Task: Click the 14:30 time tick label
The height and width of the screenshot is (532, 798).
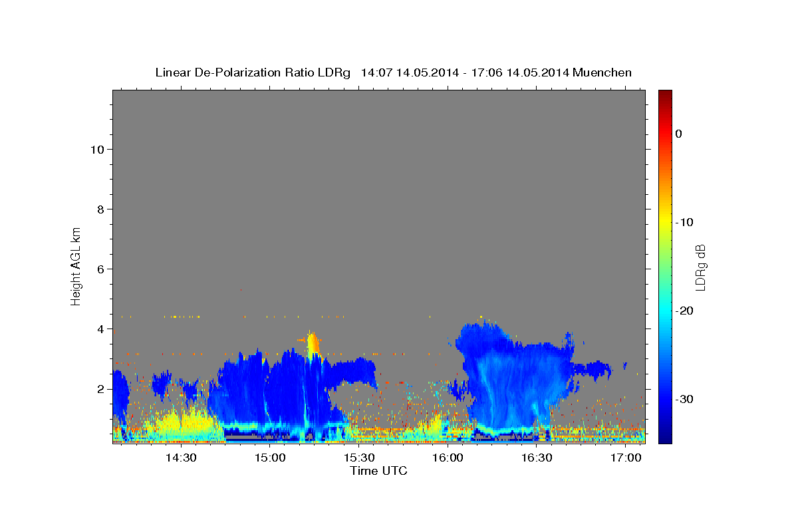Action: [181, 458]
